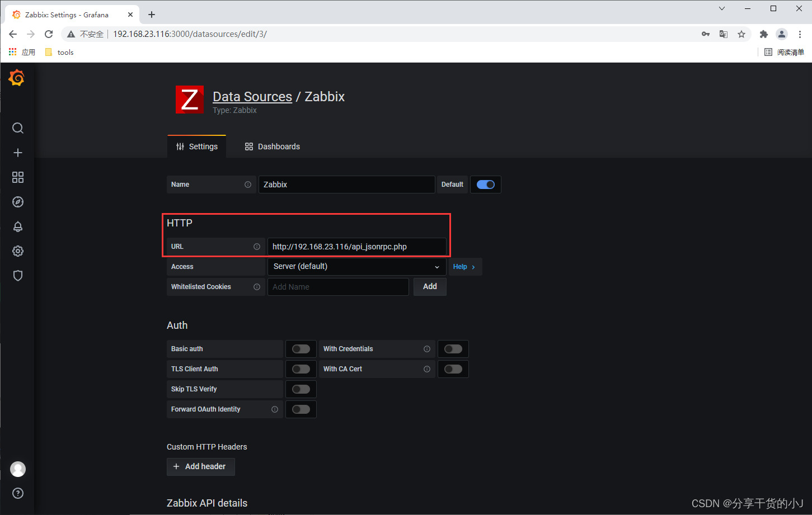
Task: Switch to the Settings tab
Action: [x=197, y=147]
